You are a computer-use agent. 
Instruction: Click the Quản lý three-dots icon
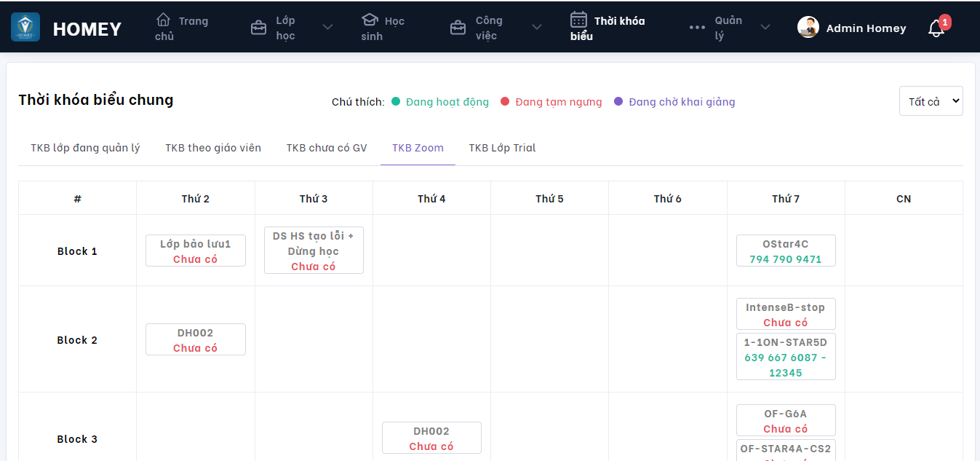point(697,28)
